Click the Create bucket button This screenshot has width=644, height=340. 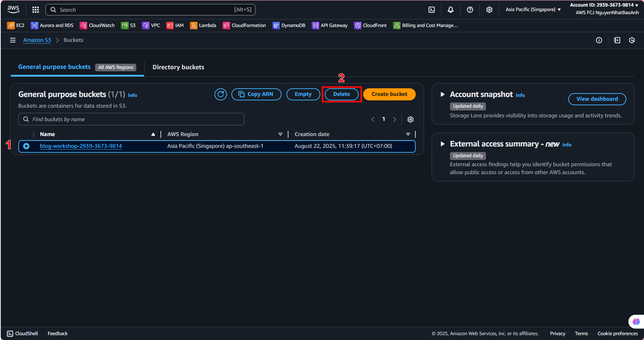click(x=389, y=94)
